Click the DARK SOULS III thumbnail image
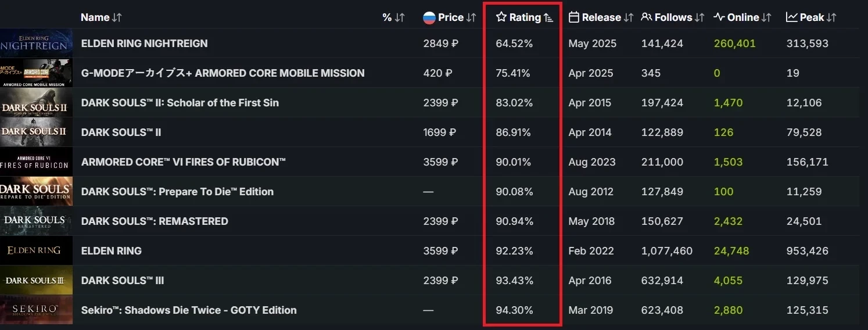 (36, 281)
